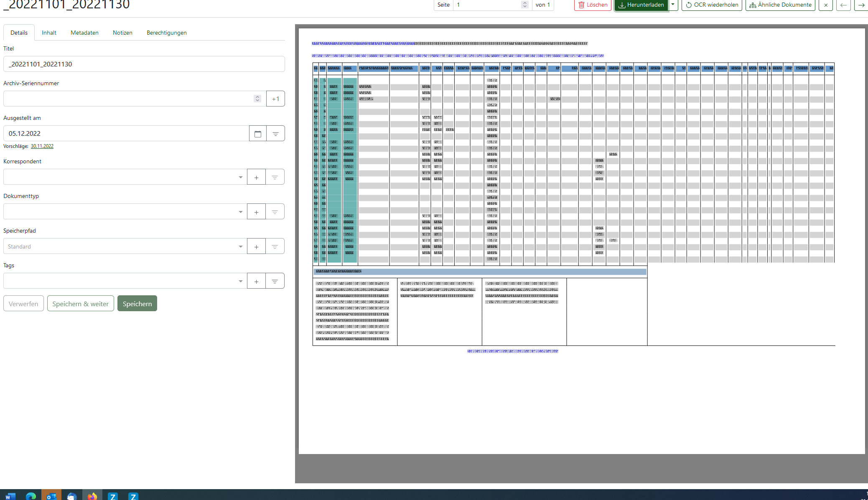Expand the Korrespondent dropdown
This screenshot has height=500, width=868.
(240, 177)
